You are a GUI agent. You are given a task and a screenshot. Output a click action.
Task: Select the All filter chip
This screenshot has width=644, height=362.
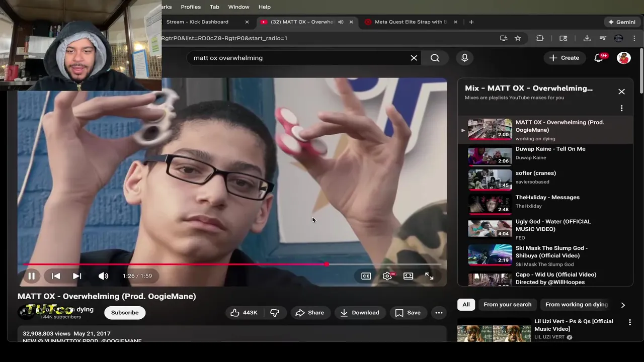[x=466, y=305]
